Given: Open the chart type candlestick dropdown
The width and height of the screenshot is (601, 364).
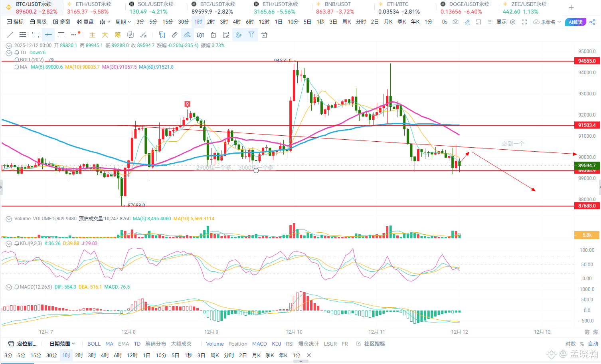Looking at the screenshot, I should [105, 22].
